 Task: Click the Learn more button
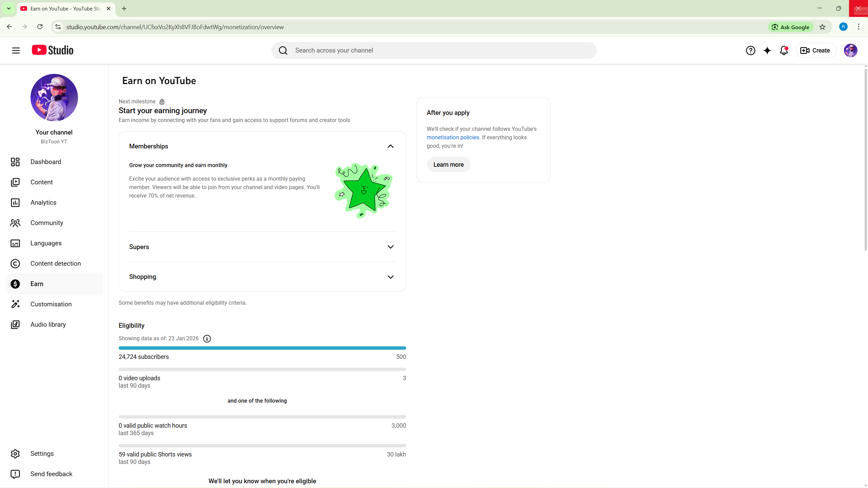point(448,165)
